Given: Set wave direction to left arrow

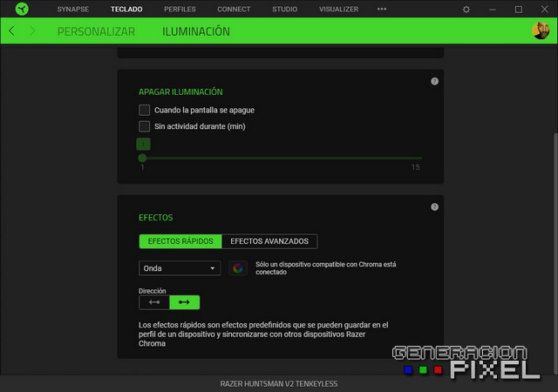Looking at the screenshot, I should click(154, 302).
